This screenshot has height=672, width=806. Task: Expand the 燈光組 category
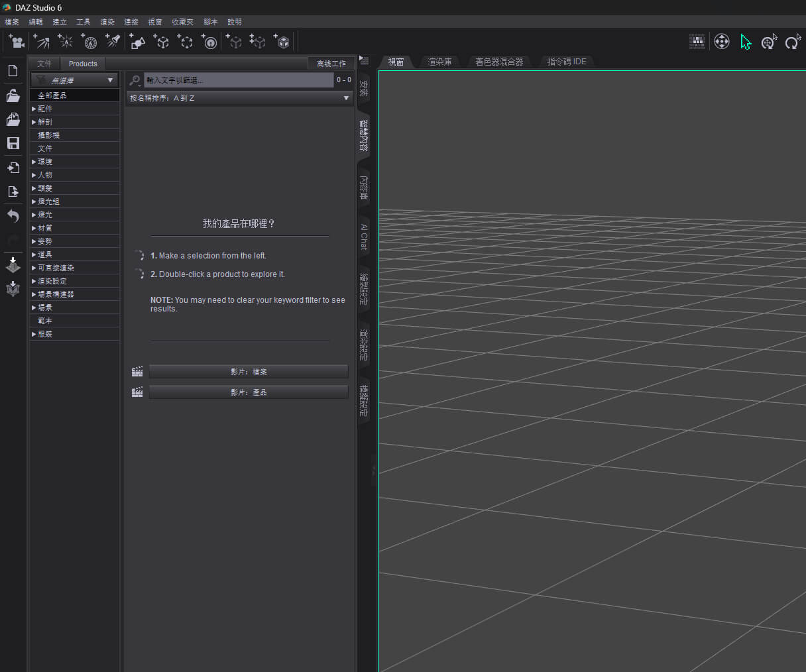click(34, 201)
